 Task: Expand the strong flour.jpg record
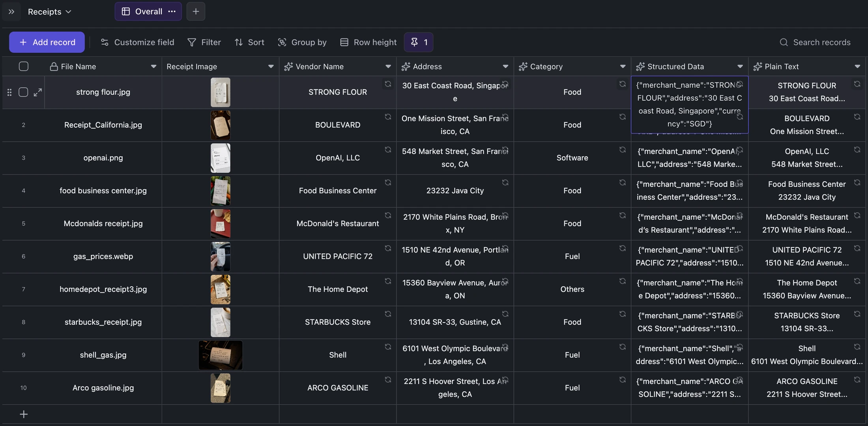tap(37, 92)
